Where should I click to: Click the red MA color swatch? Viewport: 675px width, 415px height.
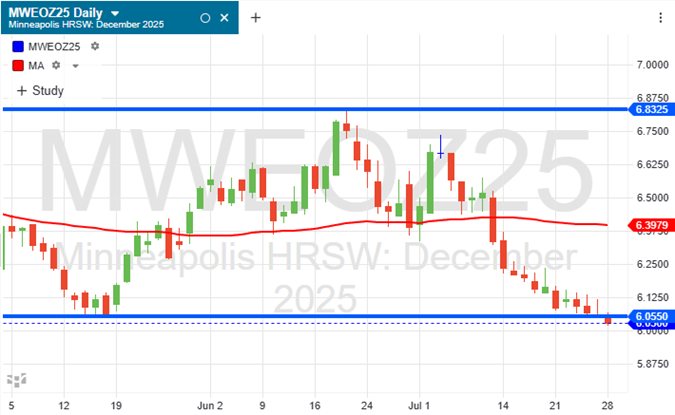point(18,66)
